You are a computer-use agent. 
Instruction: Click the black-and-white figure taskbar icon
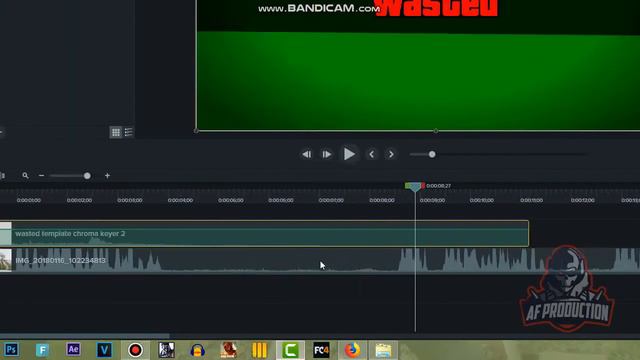click(x=166, y=350)
